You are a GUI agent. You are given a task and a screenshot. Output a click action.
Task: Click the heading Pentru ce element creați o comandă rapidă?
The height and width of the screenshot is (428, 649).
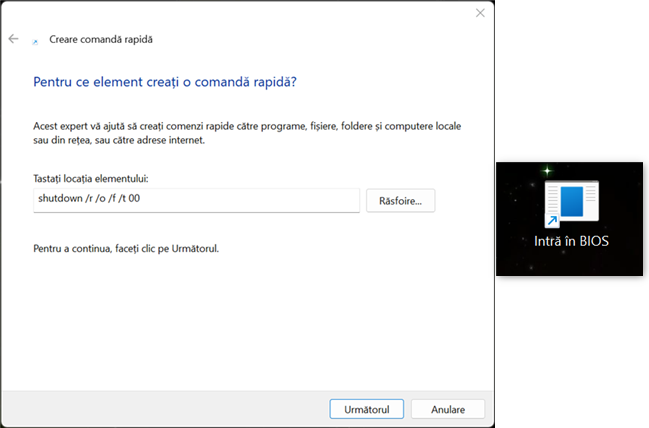tap(165, 82)
